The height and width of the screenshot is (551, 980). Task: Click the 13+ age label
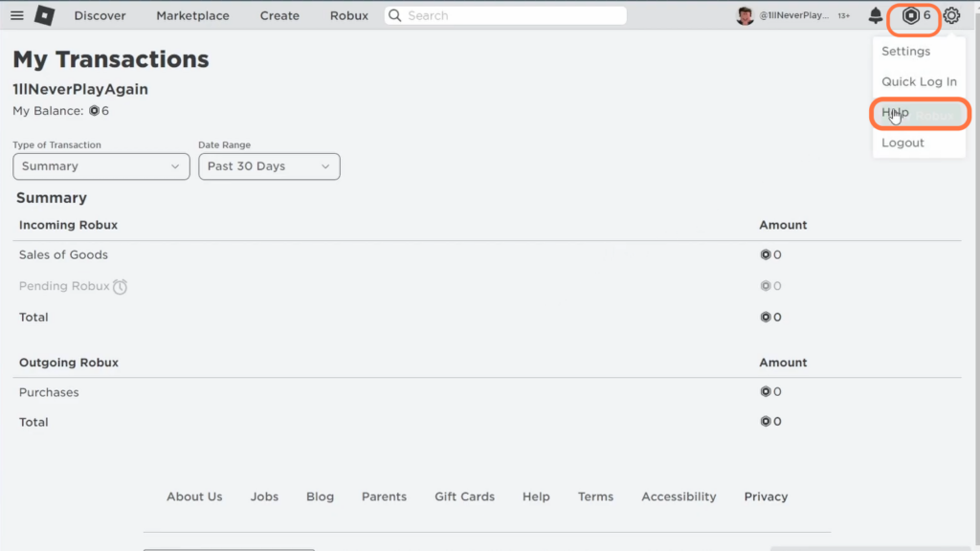pyautogui.click(x=844, y=15)
